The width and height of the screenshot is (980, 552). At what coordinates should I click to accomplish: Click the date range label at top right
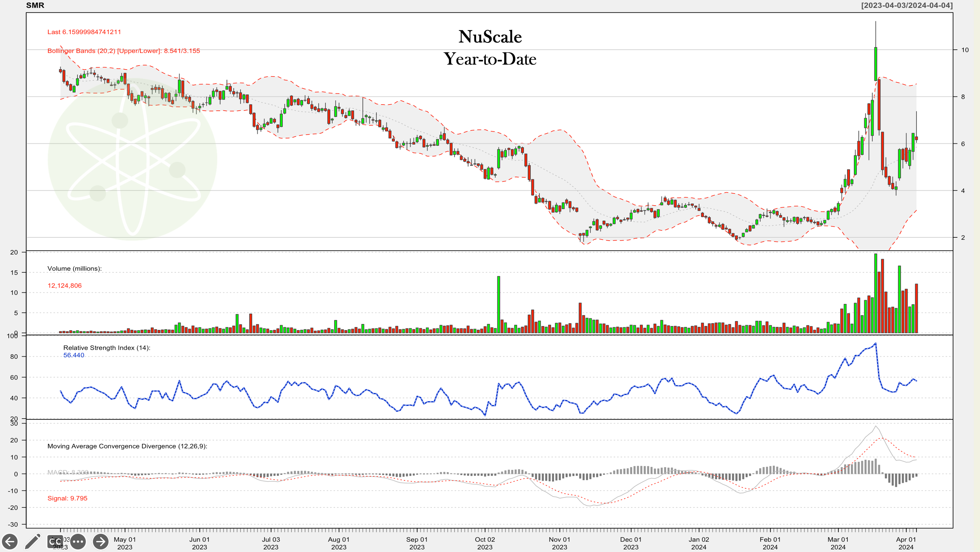point(907,5)
